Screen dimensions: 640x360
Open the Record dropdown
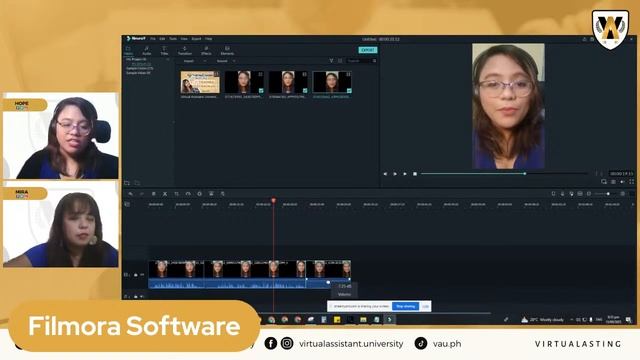click(x=226, y=61)
